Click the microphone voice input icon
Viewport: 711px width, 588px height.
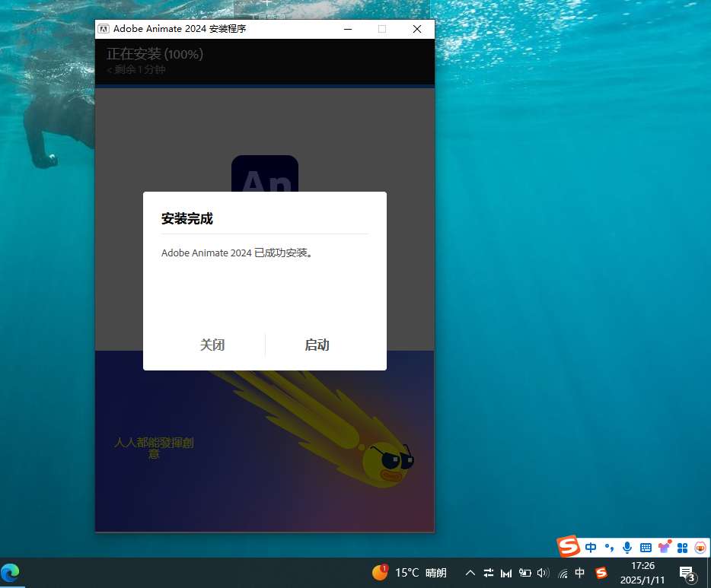(627, 548)
